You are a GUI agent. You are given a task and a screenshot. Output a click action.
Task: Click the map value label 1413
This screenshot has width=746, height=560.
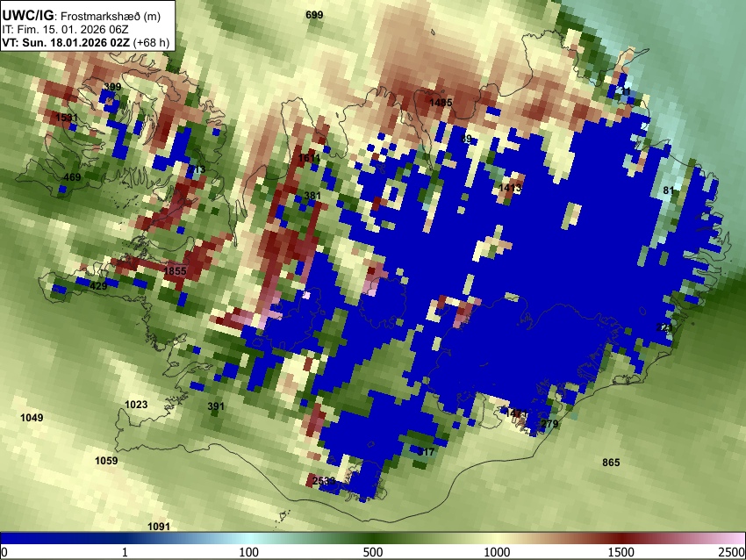(x=510, y=188)
